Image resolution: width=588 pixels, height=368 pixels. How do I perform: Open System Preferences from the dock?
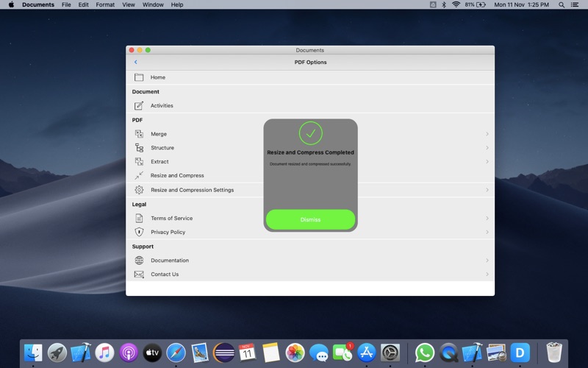tap(390, 353)
